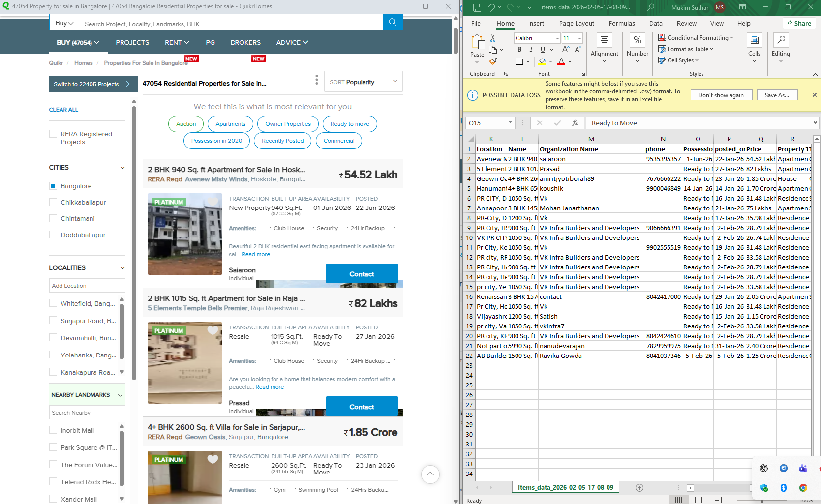Viewport: 821px width, 504px height.
Task: Click the Excel Save icon in title bar
Action: click(477, 7)
